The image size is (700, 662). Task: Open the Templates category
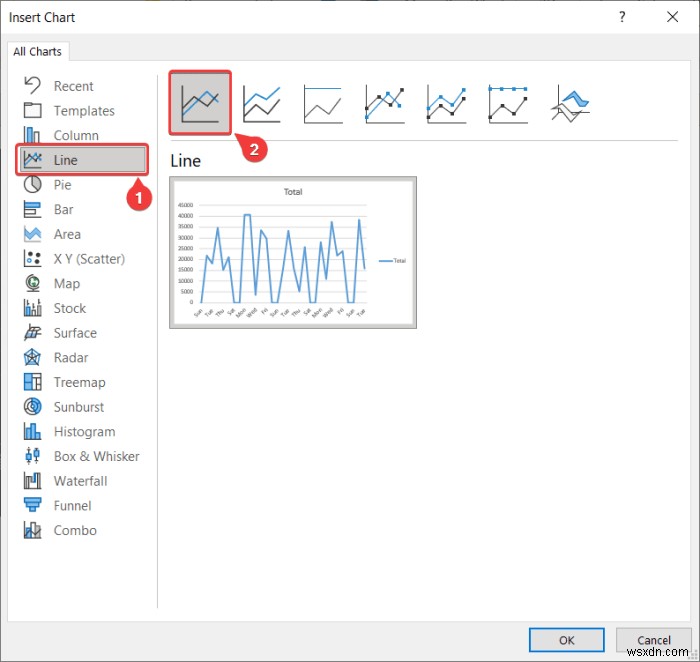click(x=84, y=111)
